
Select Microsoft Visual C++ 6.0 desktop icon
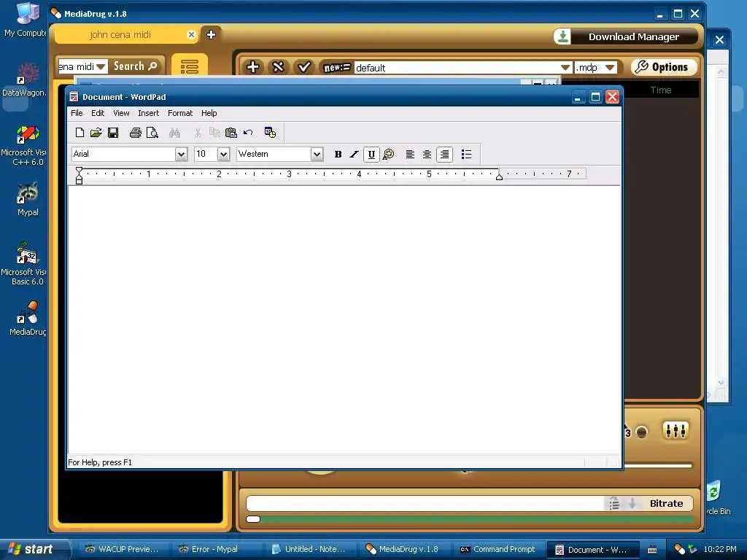click(x=24, y=145)
